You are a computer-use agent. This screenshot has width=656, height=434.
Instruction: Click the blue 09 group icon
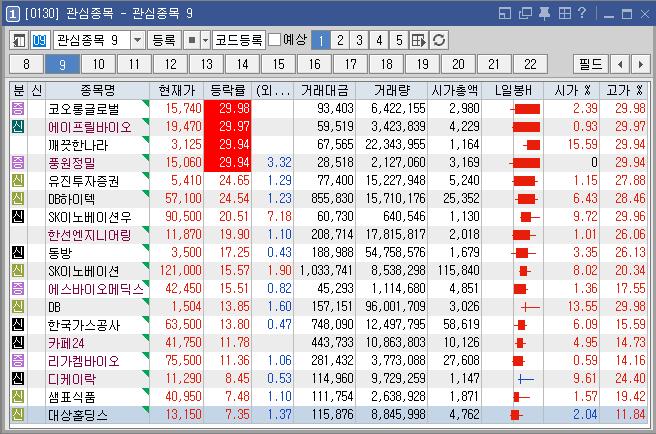(39, 41)
